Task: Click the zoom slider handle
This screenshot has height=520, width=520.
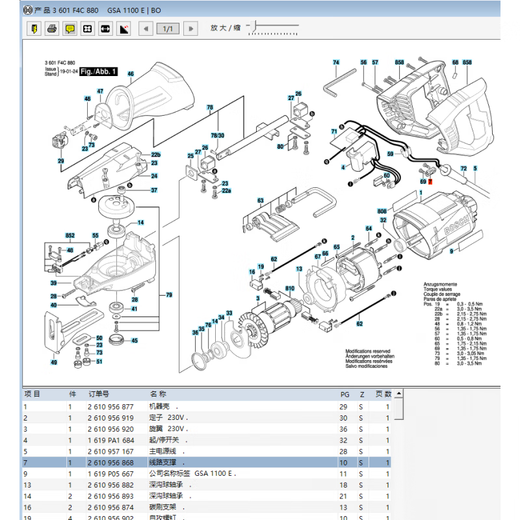Action: click(255, 26)
